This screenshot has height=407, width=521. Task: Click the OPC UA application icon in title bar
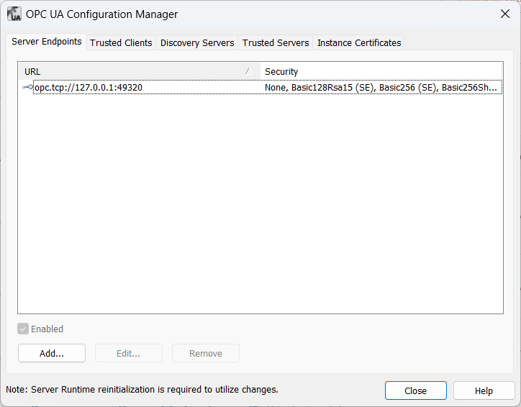coord(14,14)
